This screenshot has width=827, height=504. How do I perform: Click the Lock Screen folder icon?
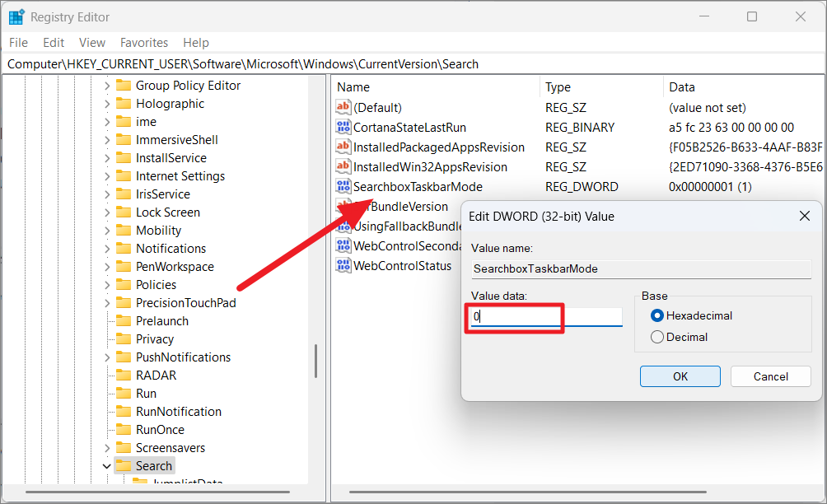(x=124, y=212)
